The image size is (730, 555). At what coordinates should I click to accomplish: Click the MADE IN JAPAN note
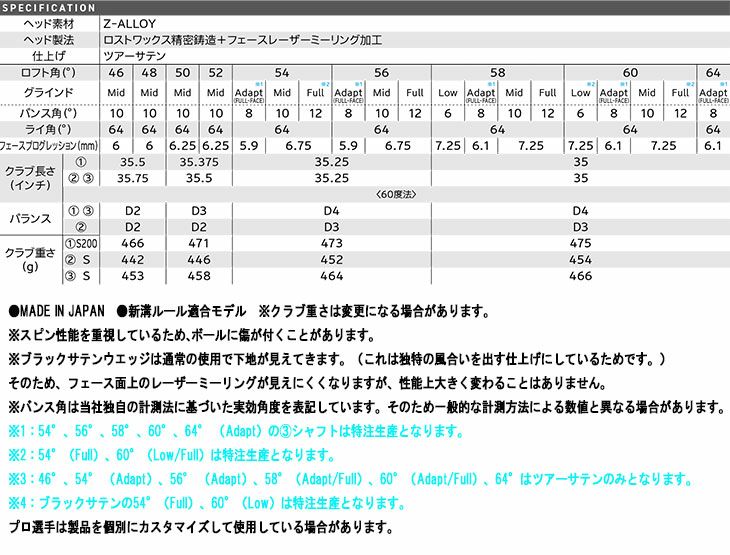coord(58,312)
